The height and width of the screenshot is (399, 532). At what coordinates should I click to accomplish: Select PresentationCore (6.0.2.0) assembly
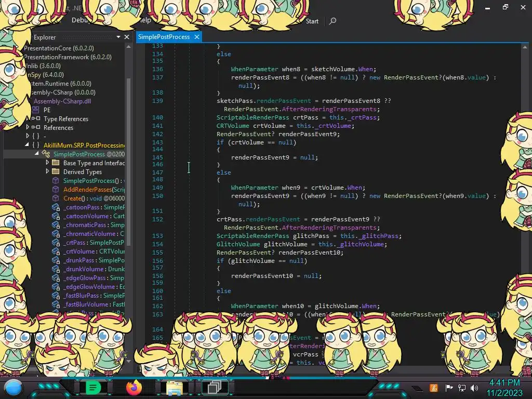[x=59, y=48]
